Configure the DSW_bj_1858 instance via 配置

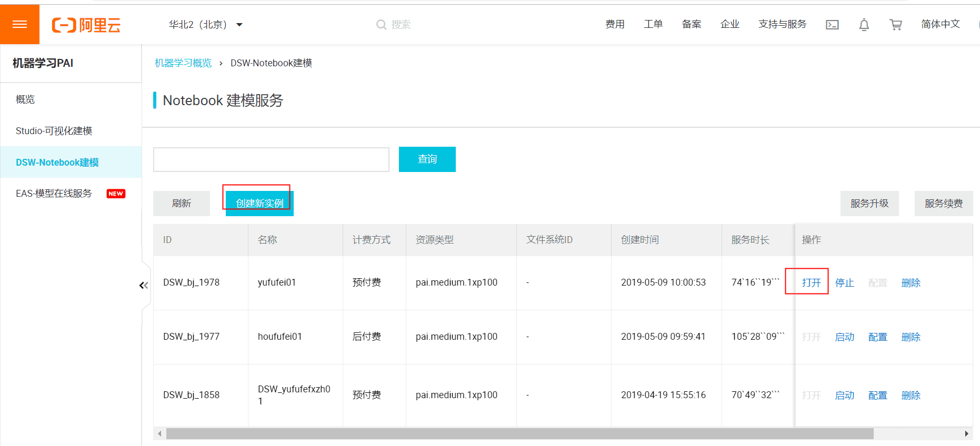coord(877,396)
